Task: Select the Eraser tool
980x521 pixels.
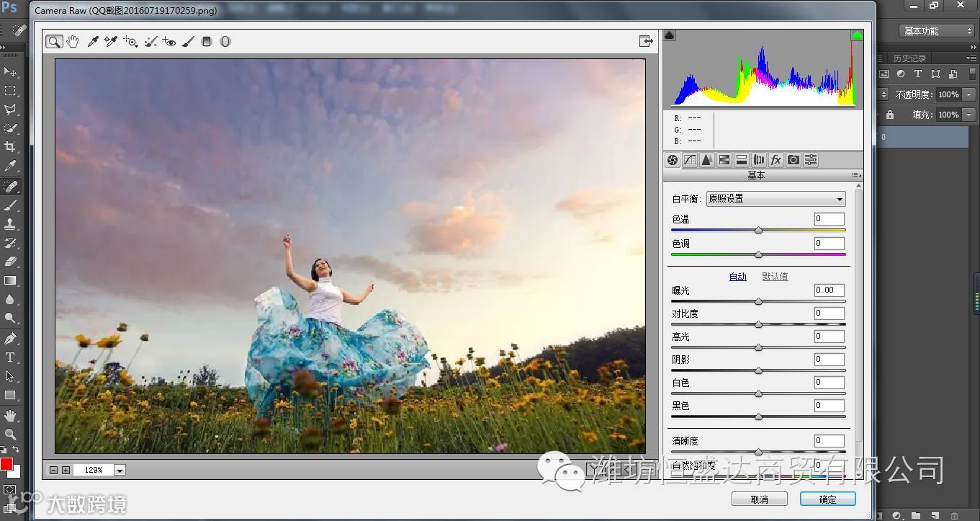Action: [x=11, y=262]
